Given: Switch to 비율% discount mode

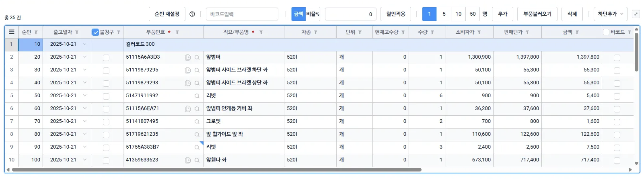Looking at the screenshot, I should point(312,14).
